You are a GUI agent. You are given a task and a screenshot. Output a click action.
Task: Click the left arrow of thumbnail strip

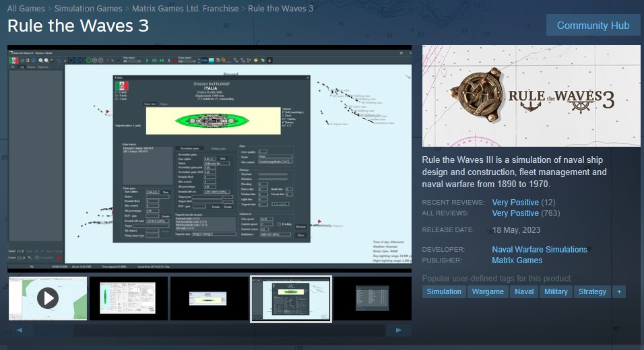click(x=20, y=330)
